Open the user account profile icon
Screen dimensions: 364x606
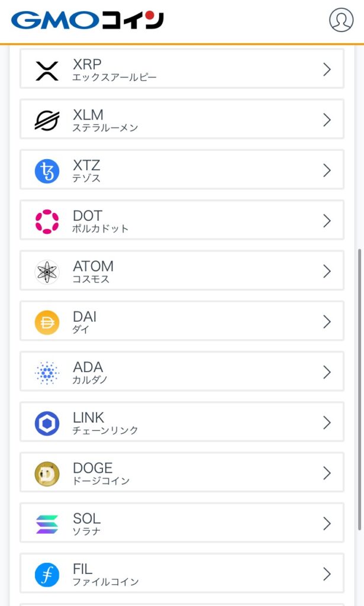(341, 20)
